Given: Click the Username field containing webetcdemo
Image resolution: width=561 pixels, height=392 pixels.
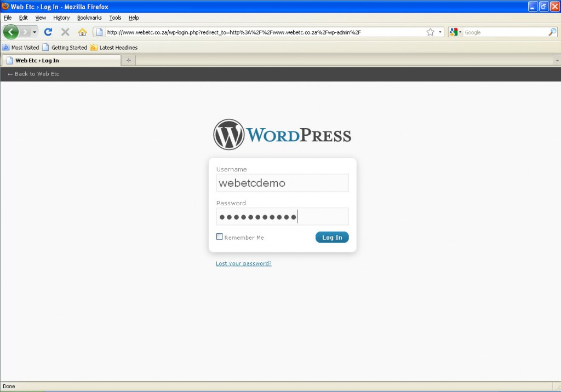Looking at the screenshot, I should pos(282,183).
